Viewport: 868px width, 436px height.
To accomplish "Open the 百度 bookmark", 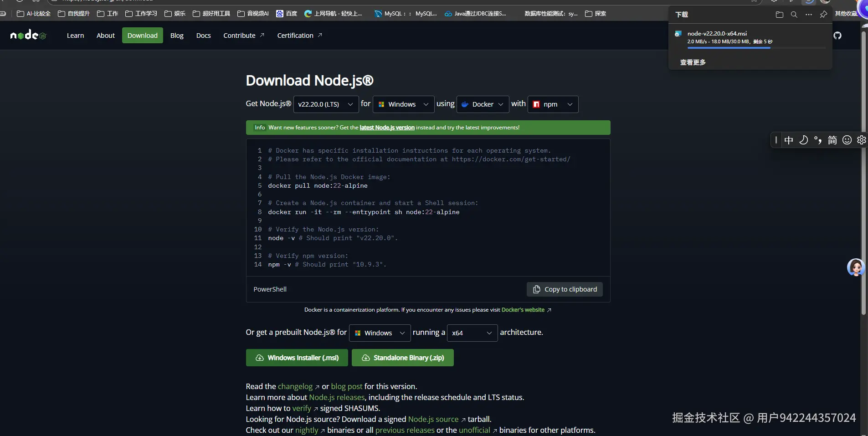I will 287,14.
